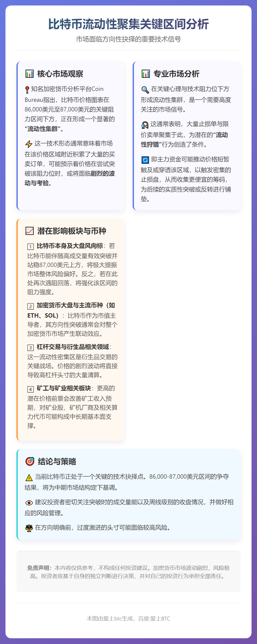Click text 86,000-87,000美元区间的争夺结果
Viewport: 257px width, 644px height.
(x=127, y=482)
